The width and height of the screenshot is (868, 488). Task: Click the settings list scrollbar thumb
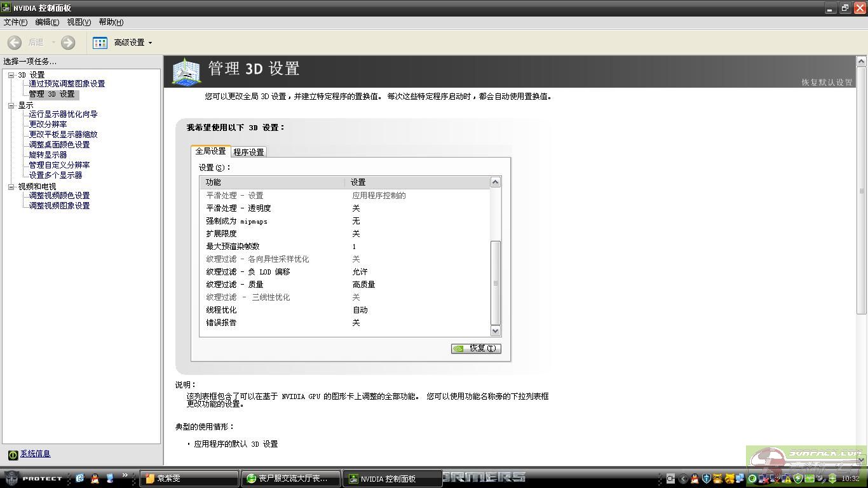coord(496,283)
